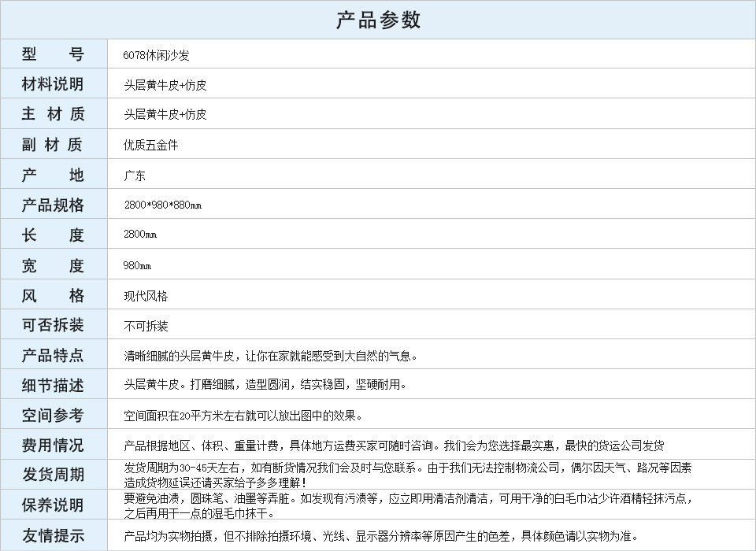Click the text starting with 要避免油渍
This screenshot has width=756, height=551.
[x=409, y=498]
